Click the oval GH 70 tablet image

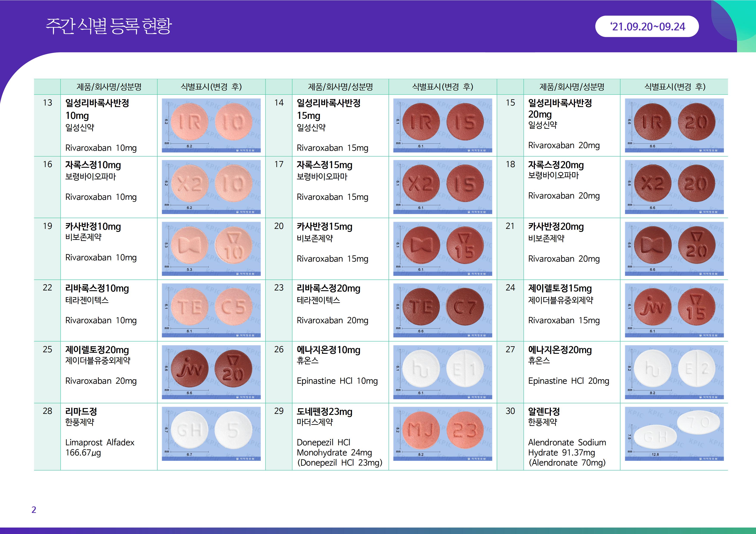(x=674, y=433)
